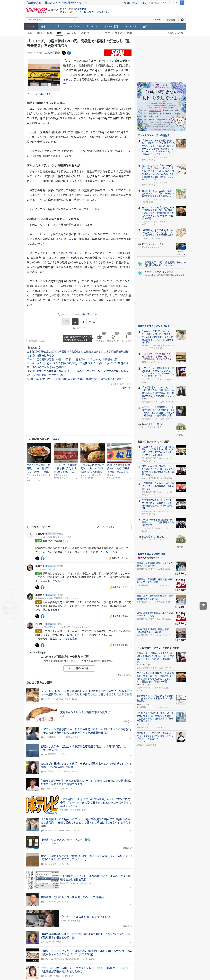Close the カーブス advertisement banner
Screen dimensions: 210x980
coord(184,83)
